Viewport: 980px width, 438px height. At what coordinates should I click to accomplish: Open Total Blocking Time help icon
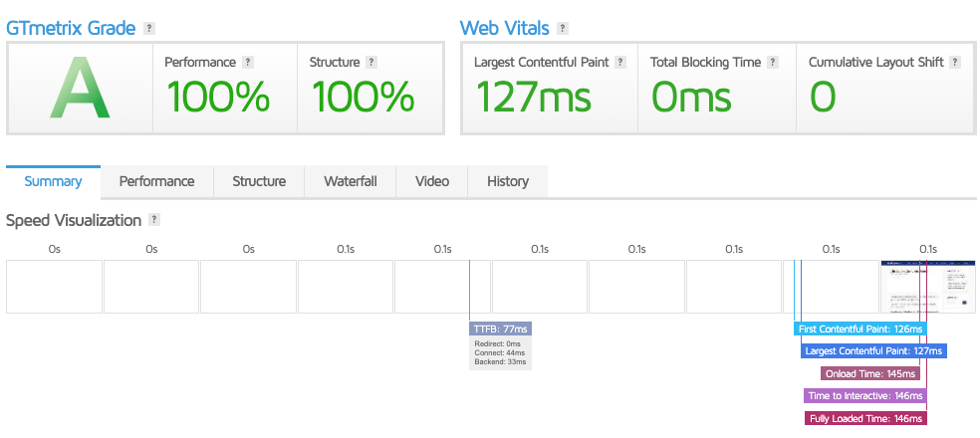773,62
